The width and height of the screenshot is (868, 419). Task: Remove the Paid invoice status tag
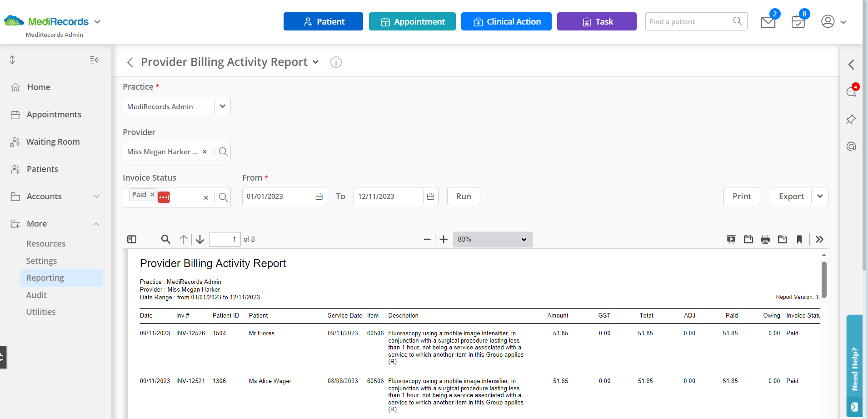point(152,195)
